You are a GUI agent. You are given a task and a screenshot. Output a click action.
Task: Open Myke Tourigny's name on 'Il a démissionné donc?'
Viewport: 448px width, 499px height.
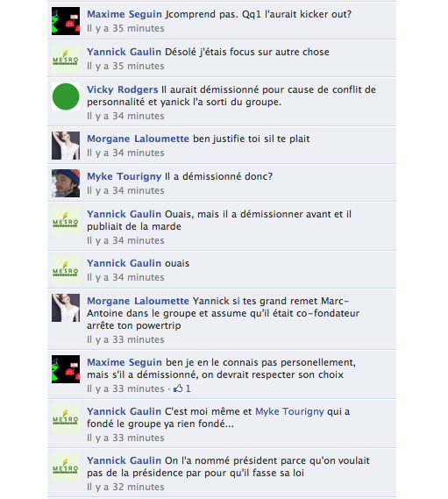(124, 176)
